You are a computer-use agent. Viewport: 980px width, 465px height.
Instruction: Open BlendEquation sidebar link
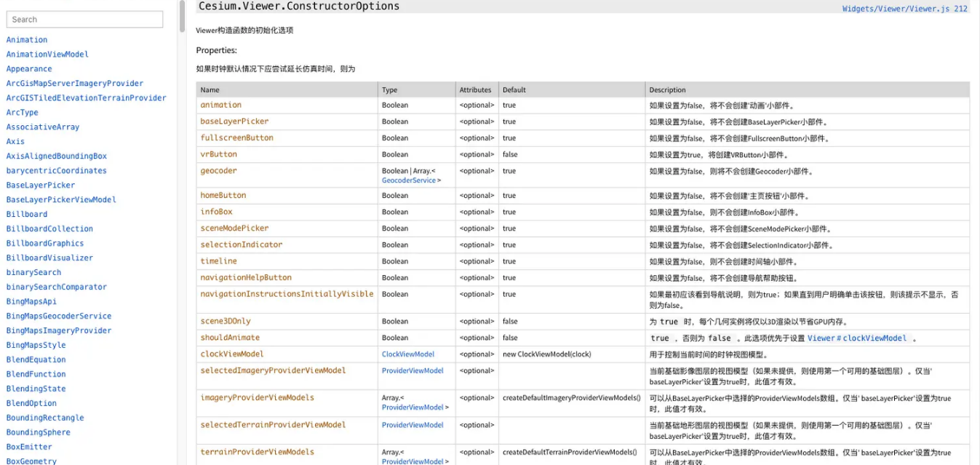[36, 360]
